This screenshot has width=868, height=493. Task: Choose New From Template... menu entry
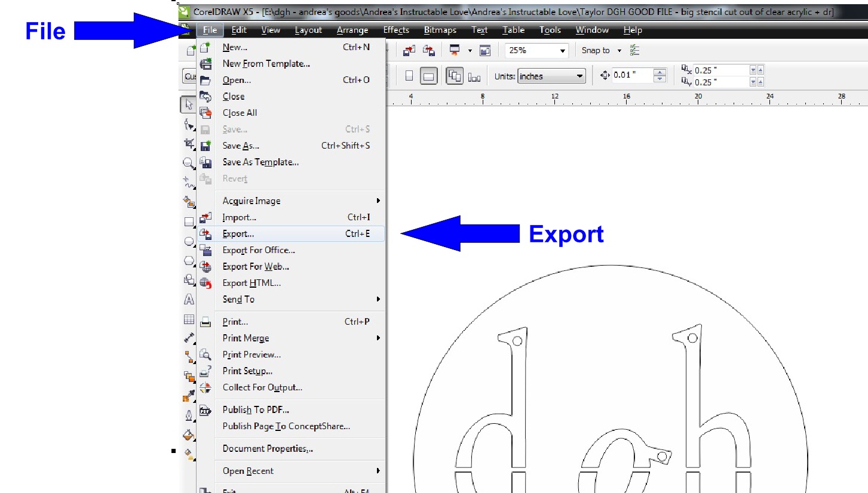coord(291,64)
